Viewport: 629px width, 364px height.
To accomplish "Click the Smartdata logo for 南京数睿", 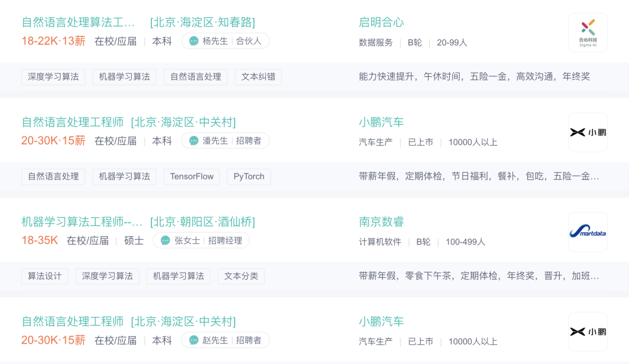I will [x=588, y=232].
